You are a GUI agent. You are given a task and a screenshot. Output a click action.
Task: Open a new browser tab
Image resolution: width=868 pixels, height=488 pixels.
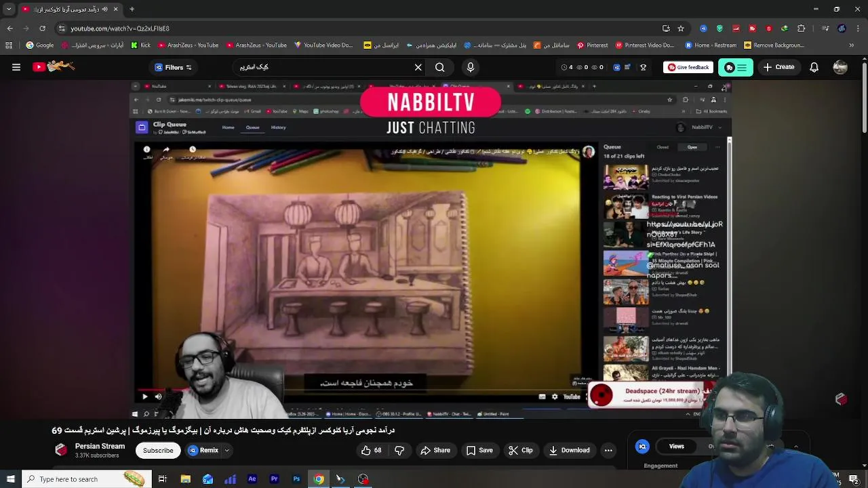pyautogui.click(x=132, y=9)
